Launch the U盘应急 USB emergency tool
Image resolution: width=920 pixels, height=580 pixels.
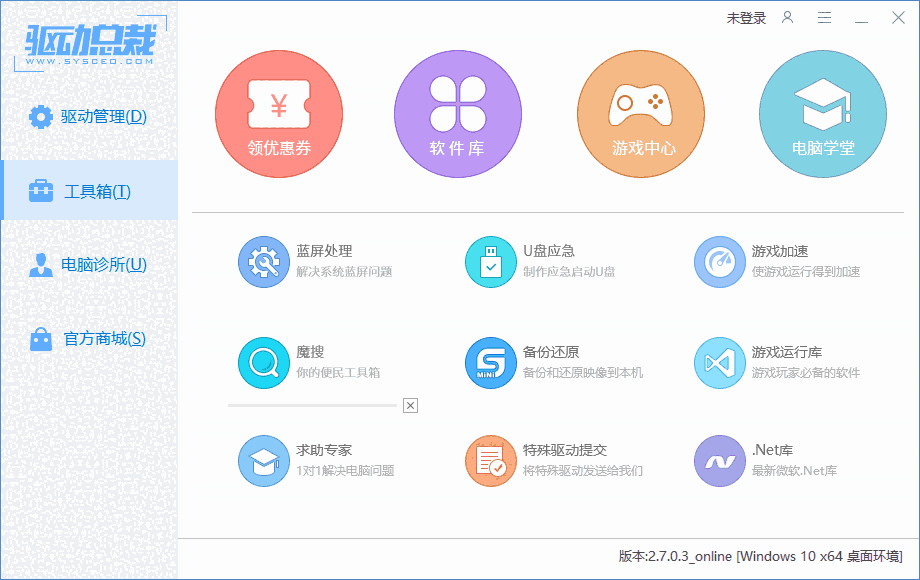[x=491, y=261]
